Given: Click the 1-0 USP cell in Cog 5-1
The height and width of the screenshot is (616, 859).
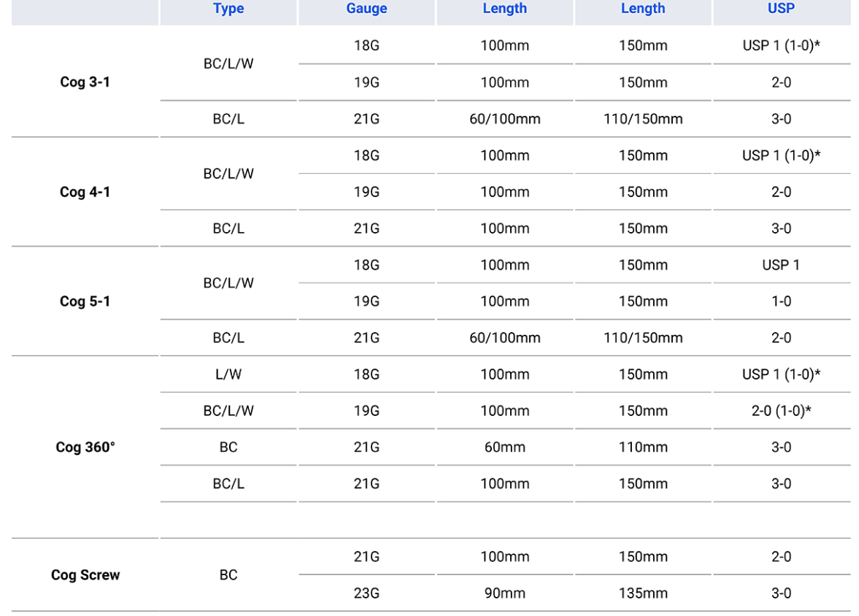Looking at the screenshot, I should (x=781, y=301).
